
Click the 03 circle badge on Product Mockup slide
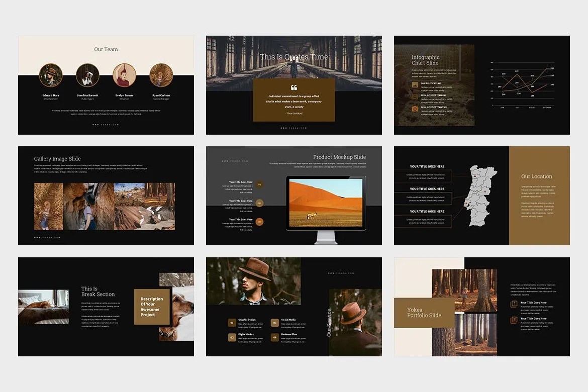click(259, 222)
